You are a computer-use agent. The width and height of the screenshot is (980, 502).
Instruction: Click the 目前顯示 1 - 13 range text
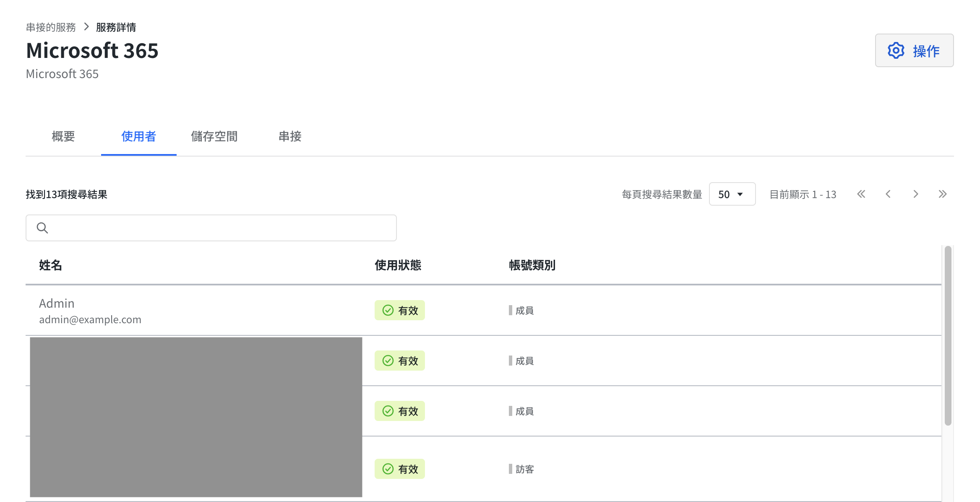[803, 194]
